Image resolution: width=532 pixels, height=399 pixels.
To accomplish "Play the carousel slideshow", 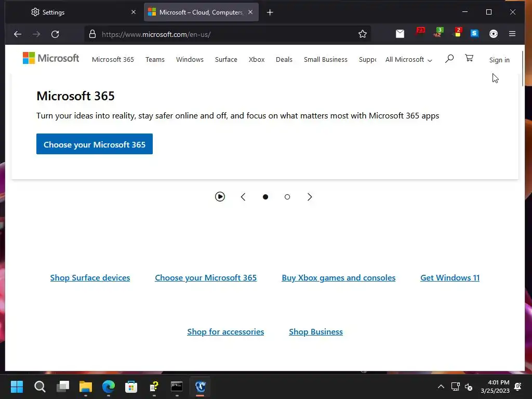I will point(220,196).
